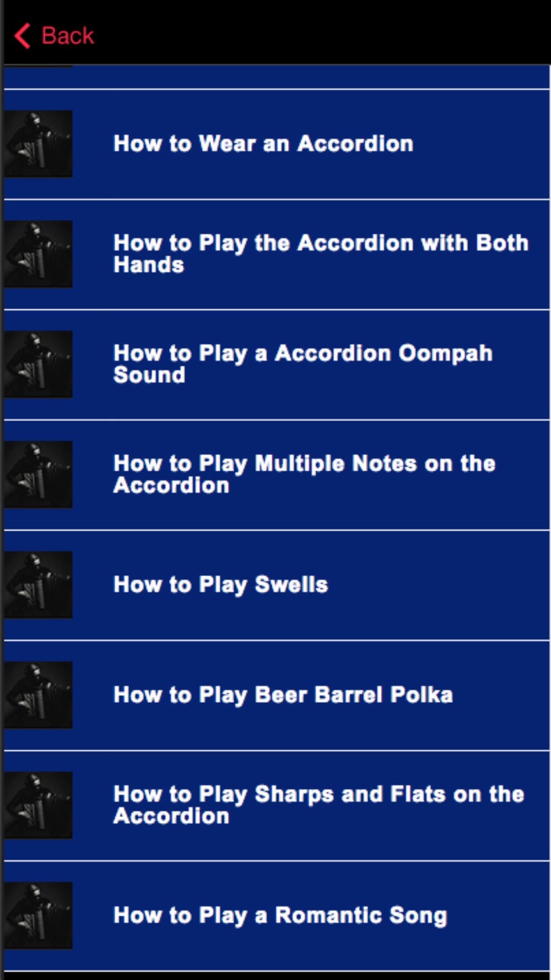The height and width of the screenshot is (980, 551).
Task: Tap the Accordion Oompah Sound thumbnail
Action: click(38, 364)
